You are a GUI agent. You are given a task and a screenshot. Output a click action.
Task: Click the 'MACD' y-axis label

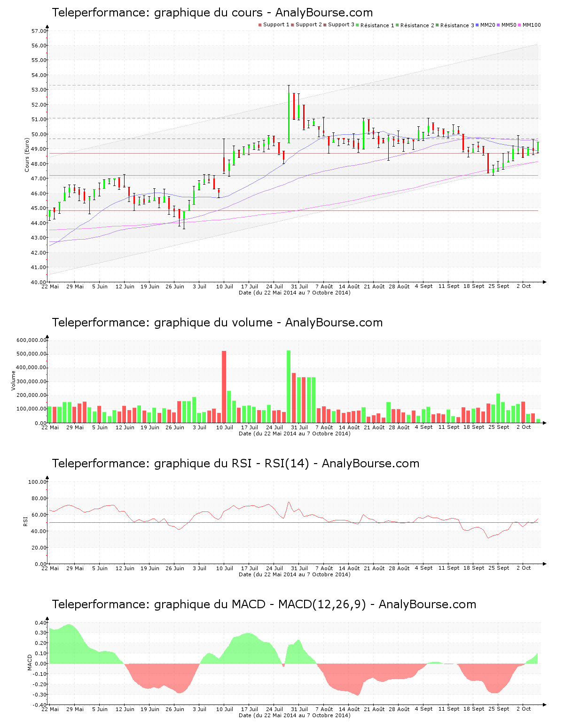click(30, 662)
